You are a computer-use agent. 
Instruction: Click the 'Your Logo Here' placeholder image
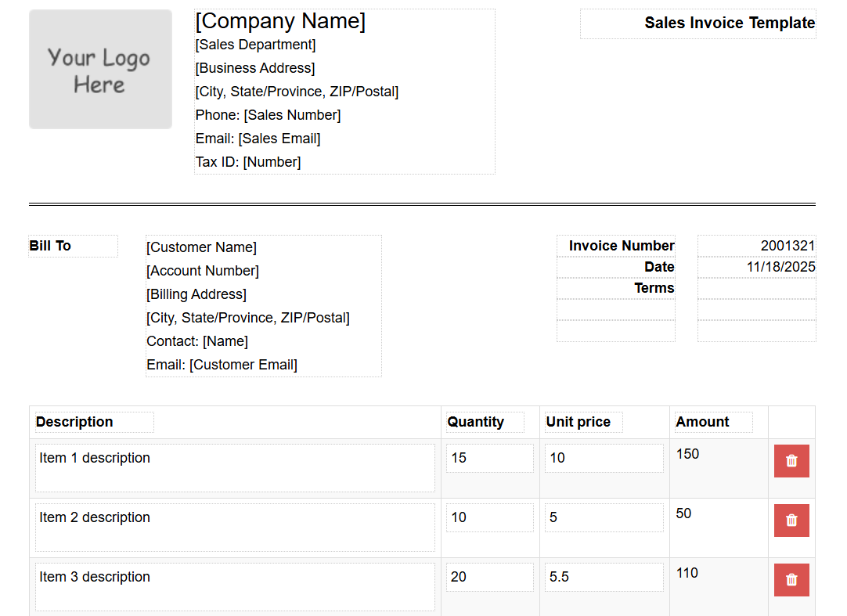(100, 70)
